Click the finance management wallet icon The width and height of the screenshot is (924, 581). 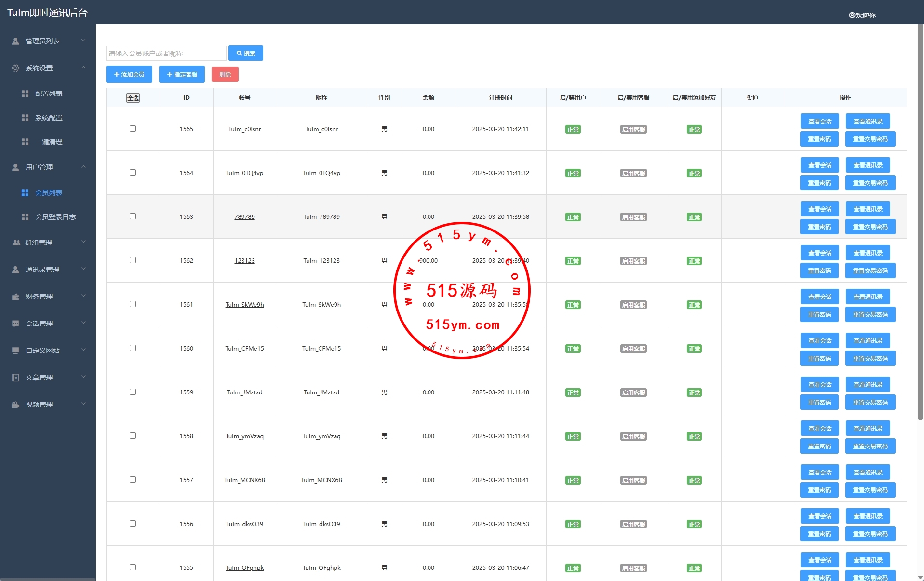(x=15, y=297)
